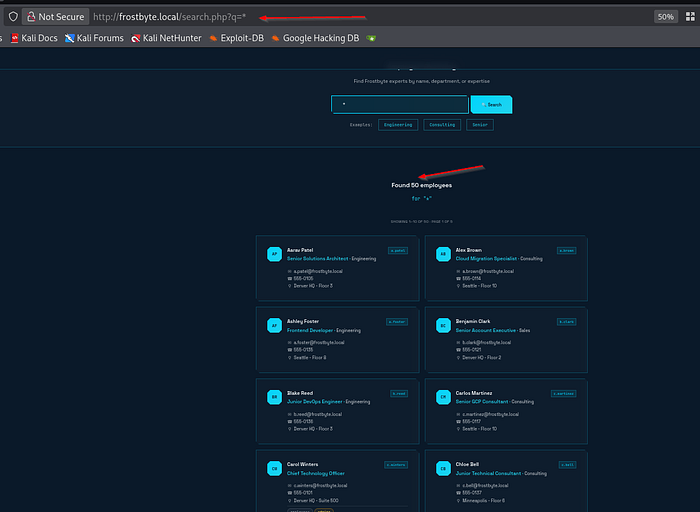
Task: Click the name Benjamin Clark
Action: point(473,321)
